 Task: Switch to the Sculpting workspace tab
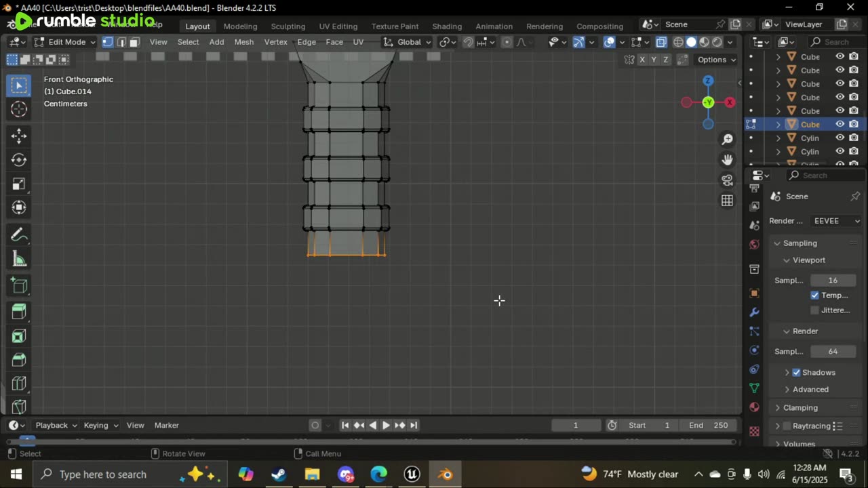[288, 26]
